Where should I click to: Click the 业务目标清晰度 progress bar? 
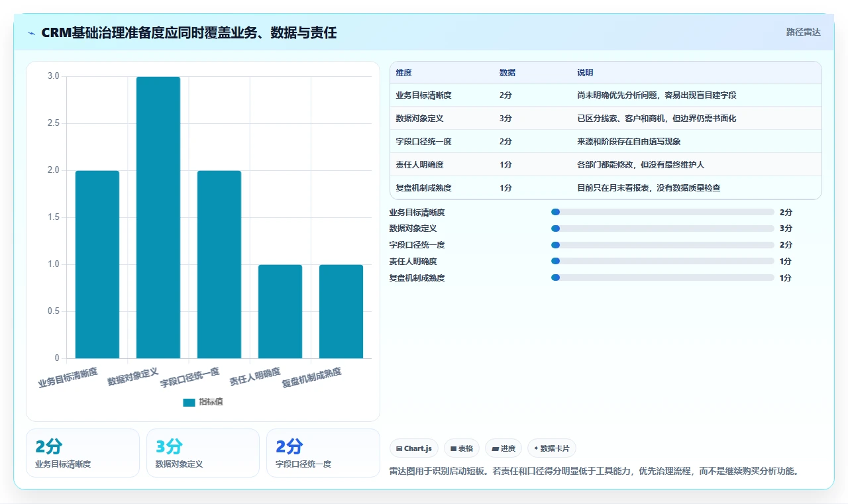click(662, 212)
